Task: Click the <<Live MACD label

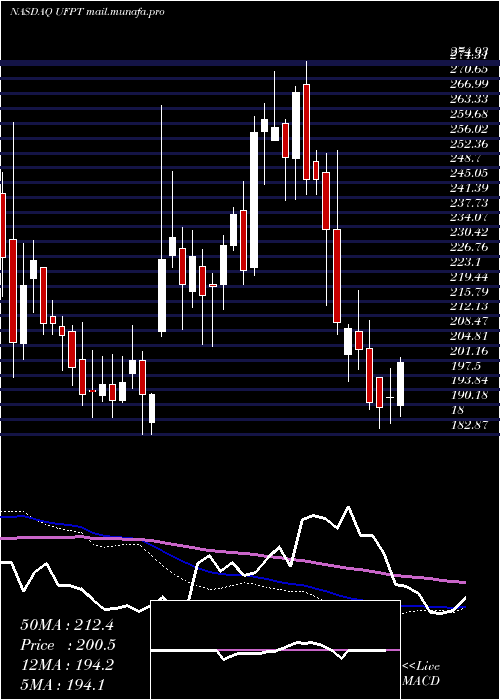Action: 421,674
